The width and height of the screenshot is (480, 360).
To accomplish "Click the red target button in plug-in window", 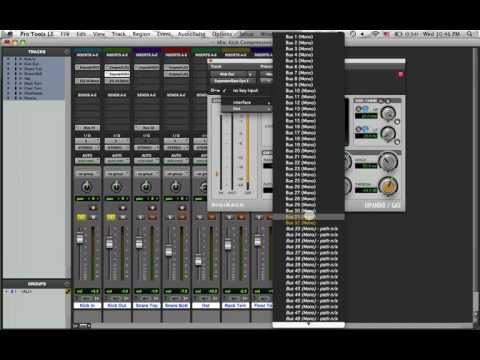I will pyautogui.click(x=401, y=75).
